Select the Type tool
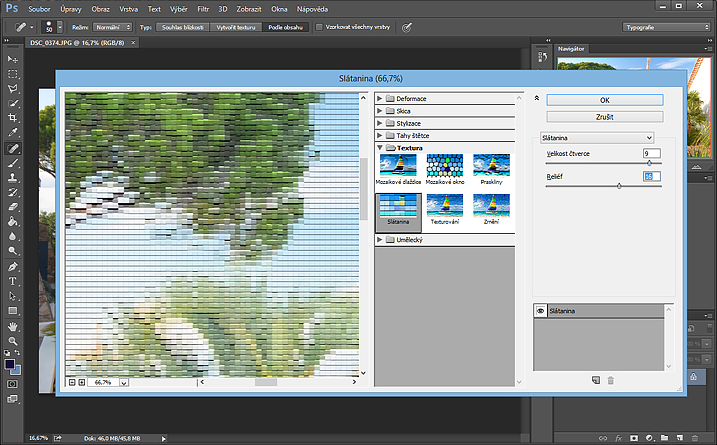 tap(12, 281)
